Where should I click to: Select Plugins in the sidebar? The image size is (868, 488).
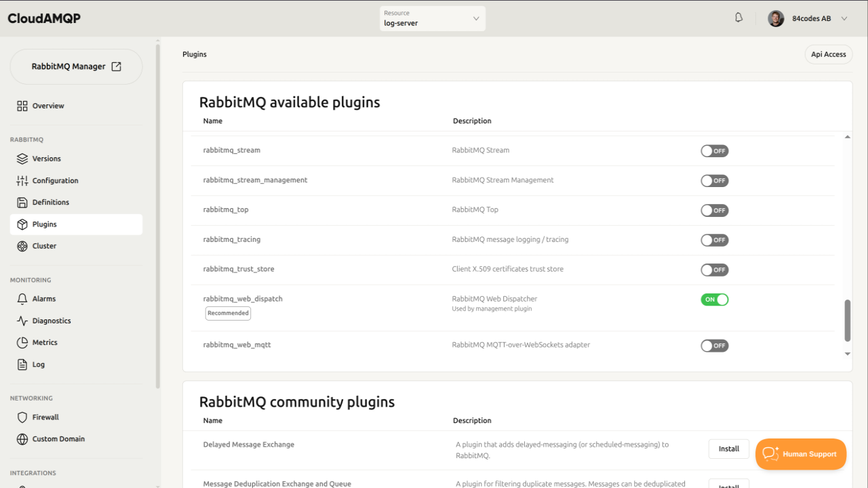pos(76,224)
